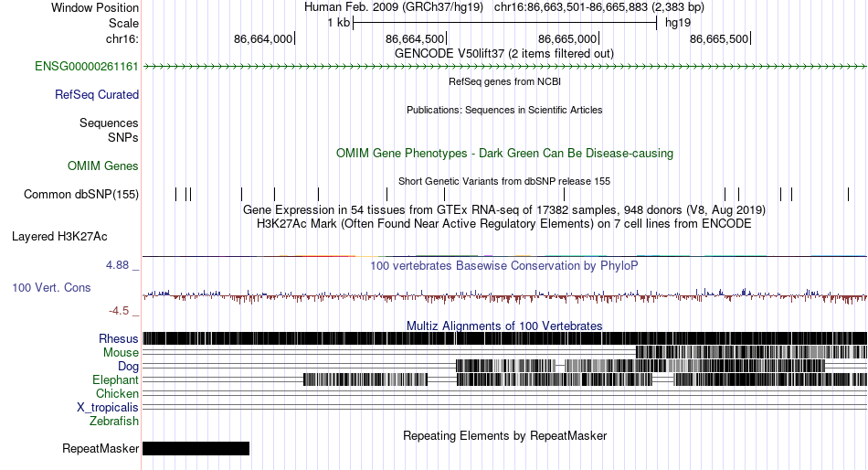Click the Common dbSNP(155) track label
This screenshot has width=868, height=470.
[x=80, y=195]
